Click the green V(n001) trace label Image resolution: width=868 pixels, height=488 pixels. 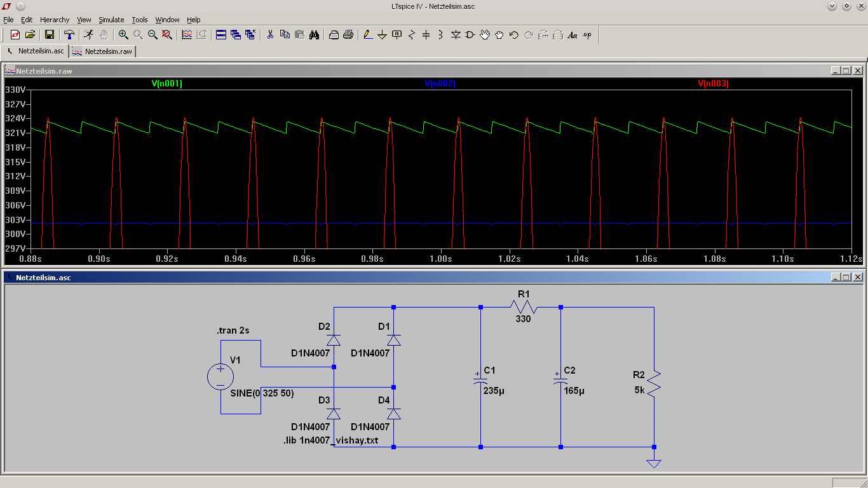(167, 83)
